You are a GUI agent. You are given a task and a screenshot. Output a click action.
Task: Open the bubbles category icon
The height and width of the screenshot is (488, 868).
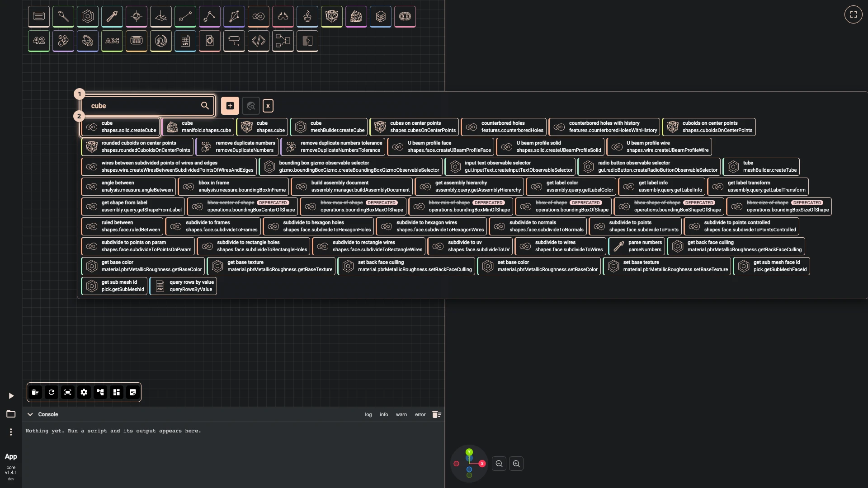point(63,41)
